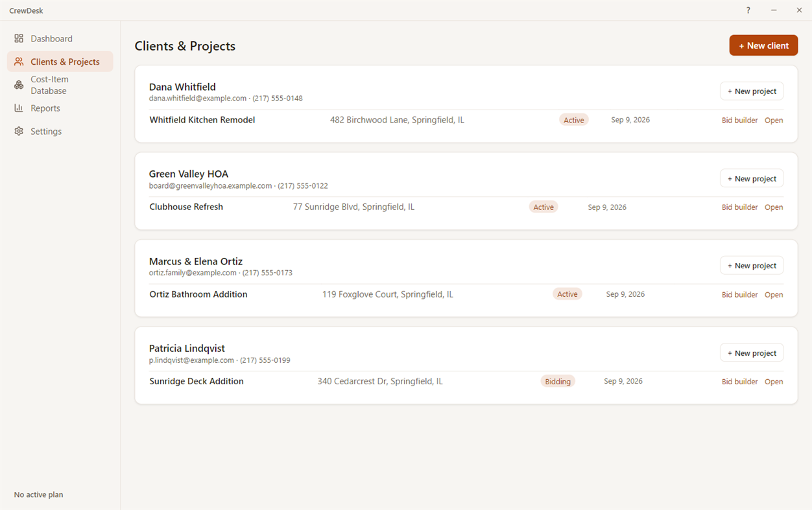Open the Dashboard page
This screenshot has height=510, width=812.
pos(60,39)
